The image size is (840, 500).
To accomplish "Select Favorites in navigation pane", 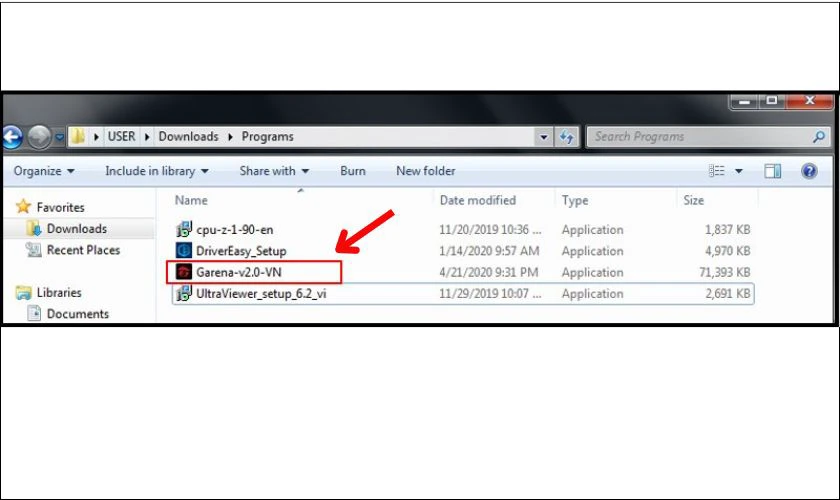I will tap(61, 207).
